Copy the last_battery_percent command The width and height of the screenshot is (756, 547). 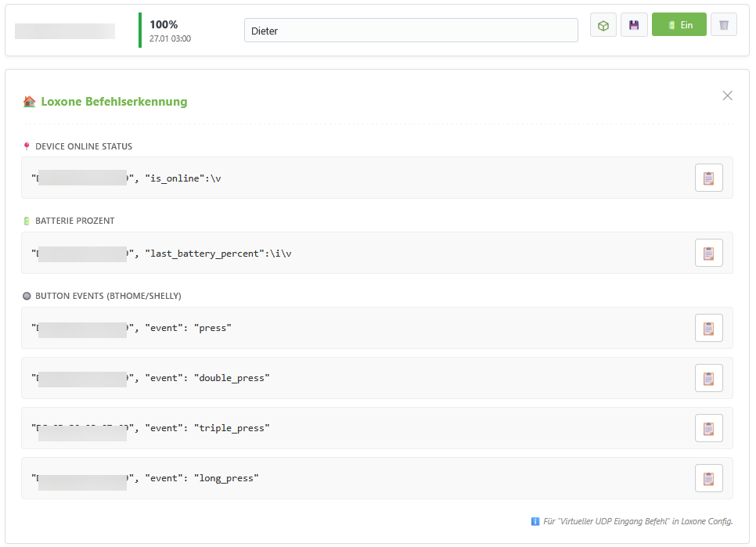click(x=708, y=253)
